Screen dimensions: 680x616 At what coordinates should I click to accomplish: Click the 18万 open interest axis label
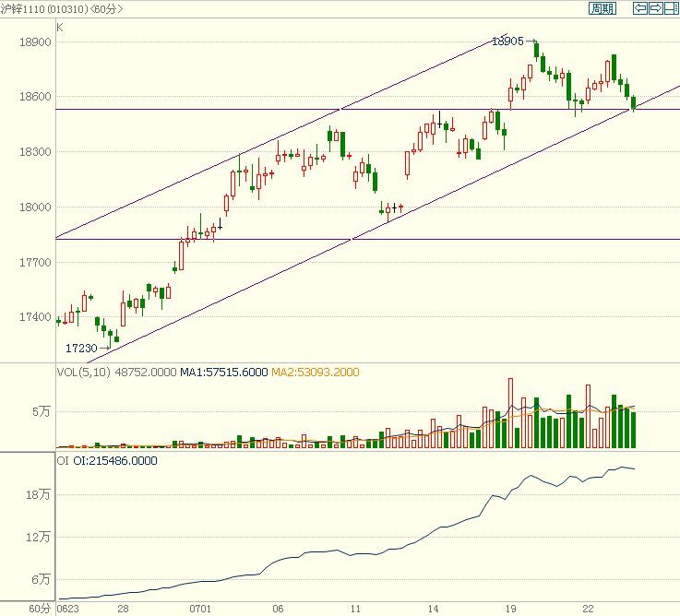38,494
